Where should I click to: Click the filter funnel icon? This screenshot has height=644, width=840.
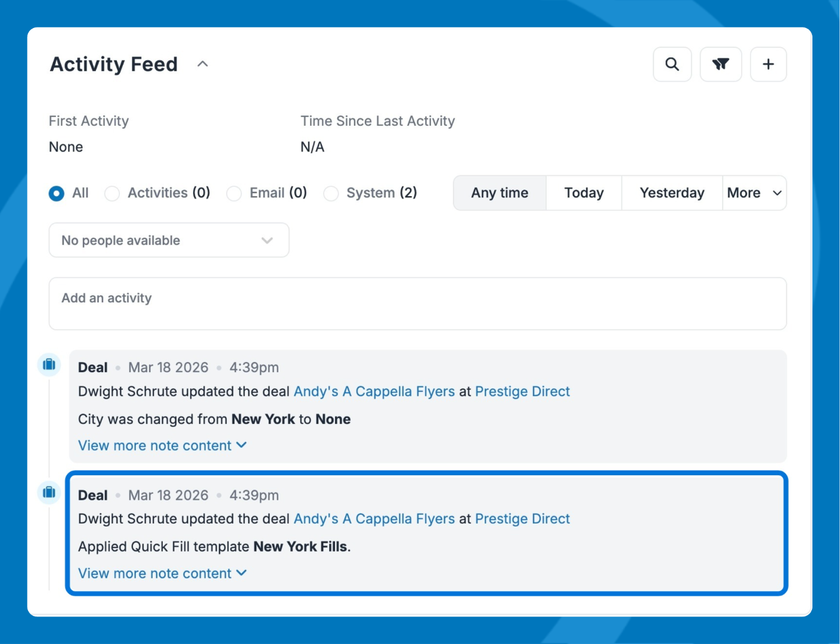[x=720, y=64]
